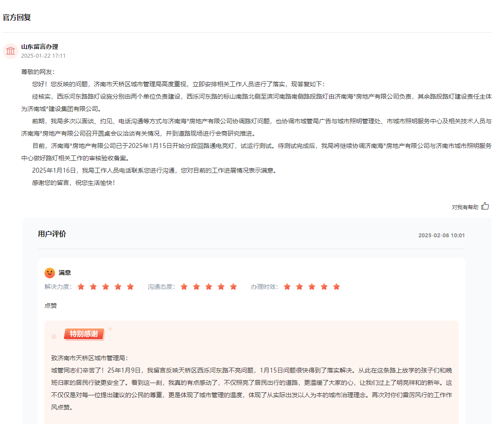
Task: Open the 山东留言办理 responder profile link
Action: (41, 46)
